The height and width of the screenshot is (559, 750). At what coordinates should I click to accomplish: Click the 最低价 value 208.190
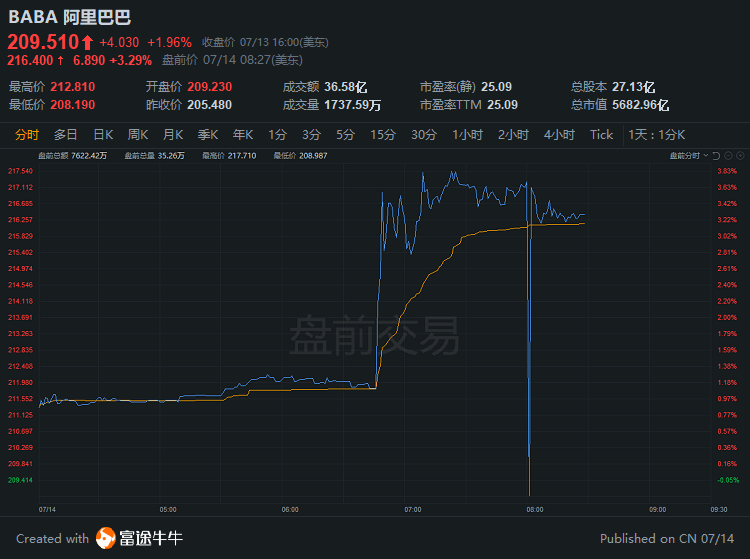[x=73, y=105]
